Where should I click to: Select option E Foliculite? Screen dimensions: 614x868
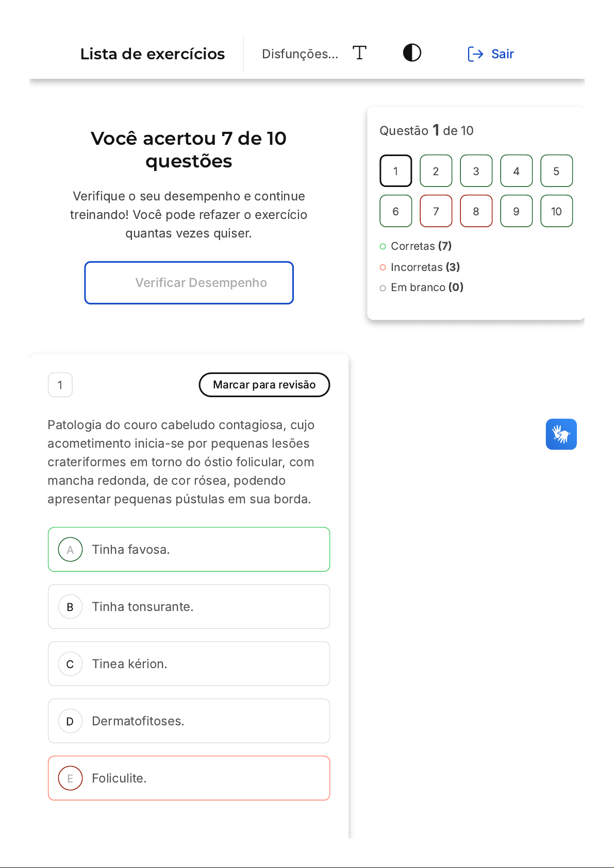pos(189,778)
